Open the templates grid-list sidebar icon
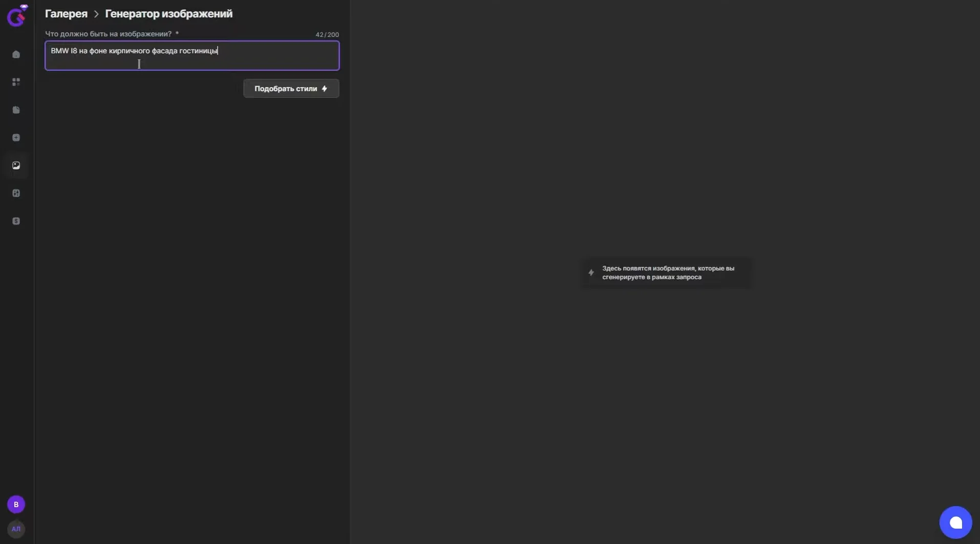Screen dimensions: 980x544 pyautogui.click(x=16, y=82)
